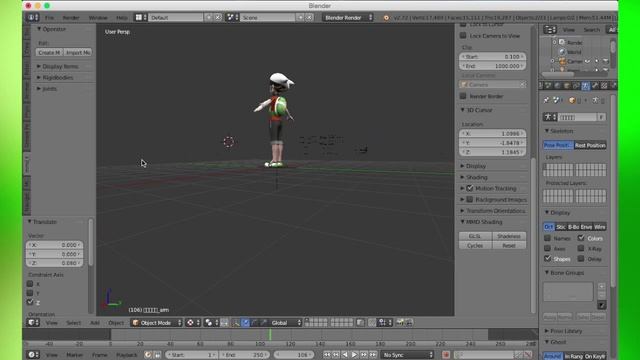
Task: Open the timeline editor type selector
Action: tap(33, 355)
